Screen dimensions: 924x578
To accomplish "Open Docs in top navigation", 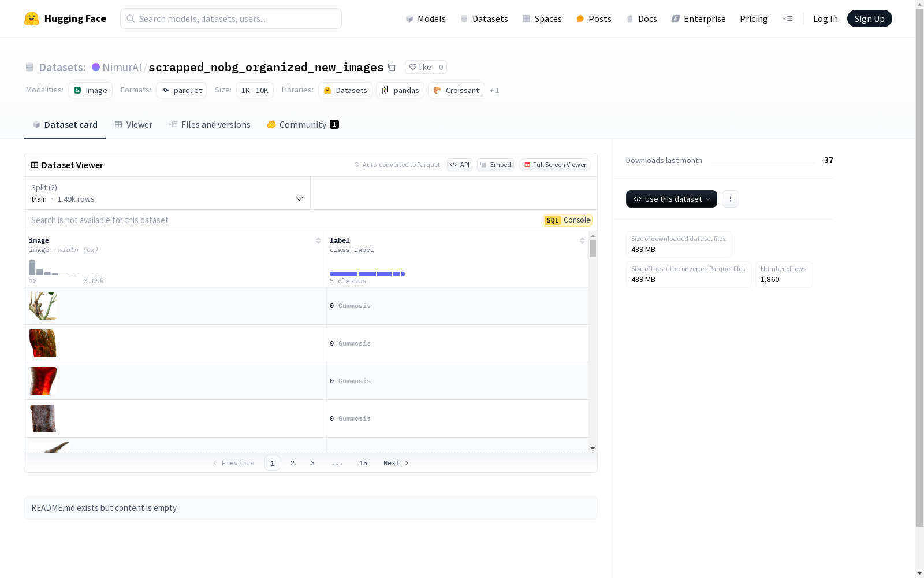I will tap(642, 18).
